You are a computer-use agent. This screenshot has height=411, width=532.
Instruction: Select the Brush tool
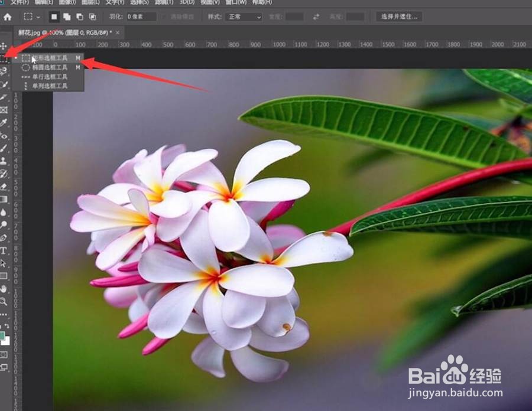pos(4,148)
